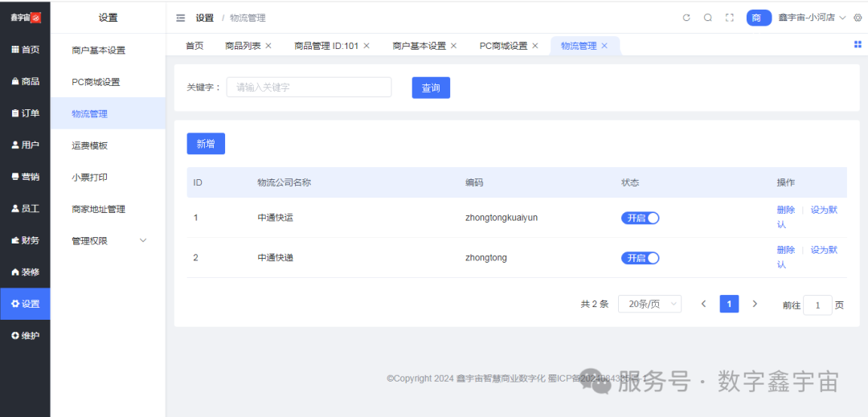
Task: Toggle the 开启 switch for 中通快运
Action: point(641,218)
